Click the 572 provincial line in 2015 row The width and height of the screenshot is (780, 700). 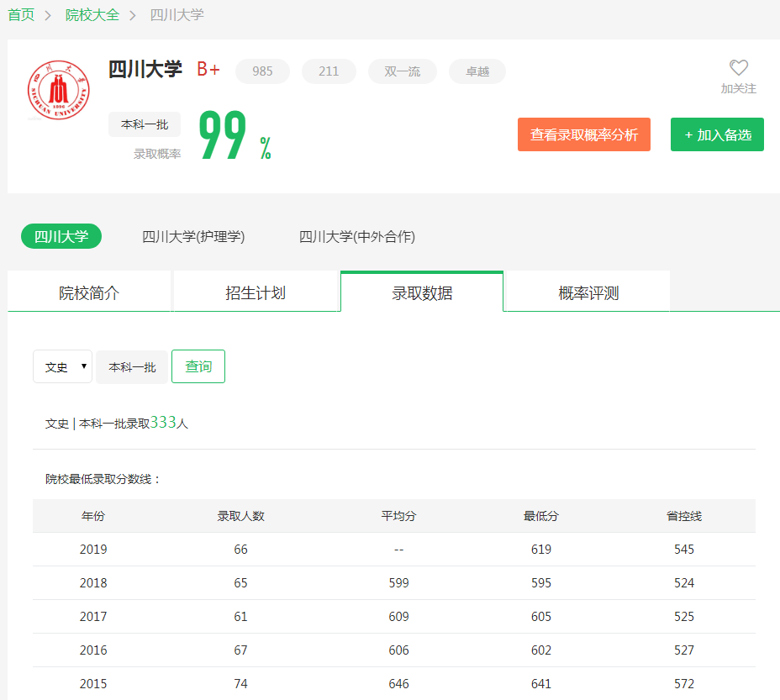pyautogui.click(x=684, y=683)
